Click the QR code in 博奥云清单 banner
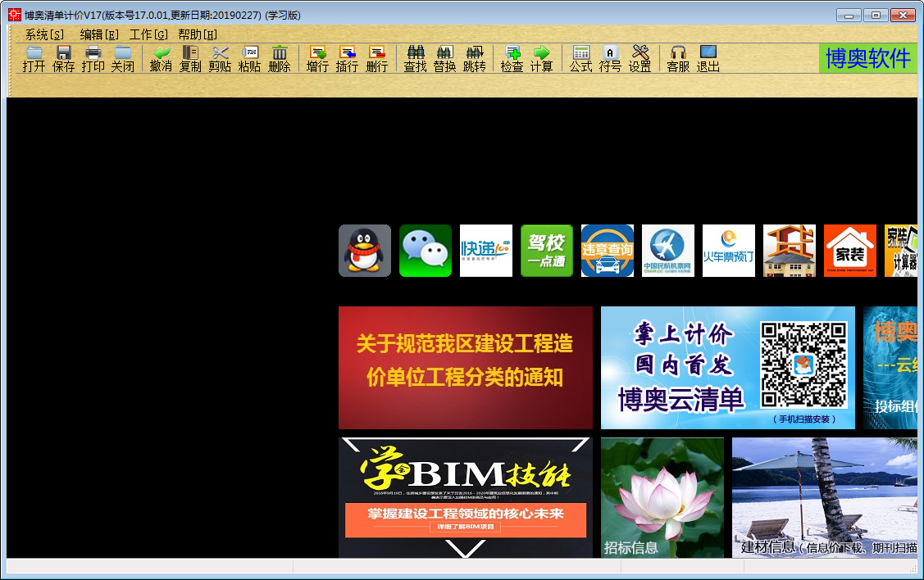924x580 pixels. [803, 365]
